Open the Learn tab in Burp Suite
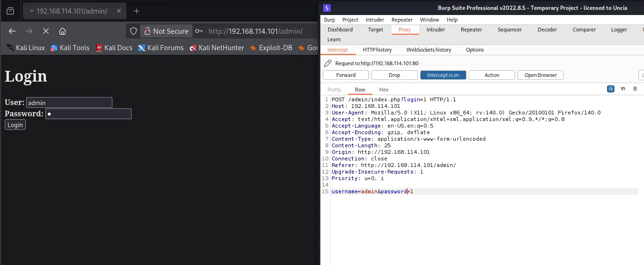The width and height of the screenshot is (644, 265). coord(334,39)
